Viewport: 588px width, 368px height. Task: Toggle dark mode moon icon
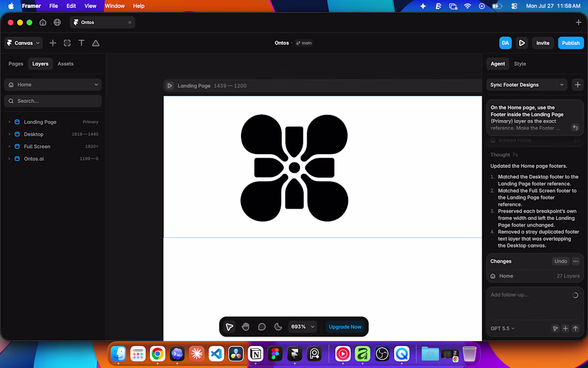[x=278, y=327]
